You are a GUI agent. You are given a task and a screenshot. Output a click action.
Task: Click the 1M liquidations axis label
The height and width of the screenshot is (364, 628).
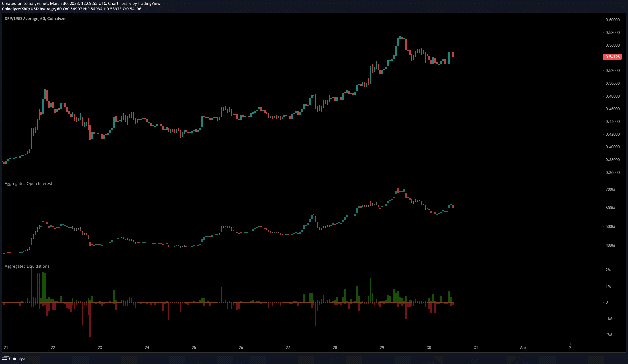tap(608, 286)
